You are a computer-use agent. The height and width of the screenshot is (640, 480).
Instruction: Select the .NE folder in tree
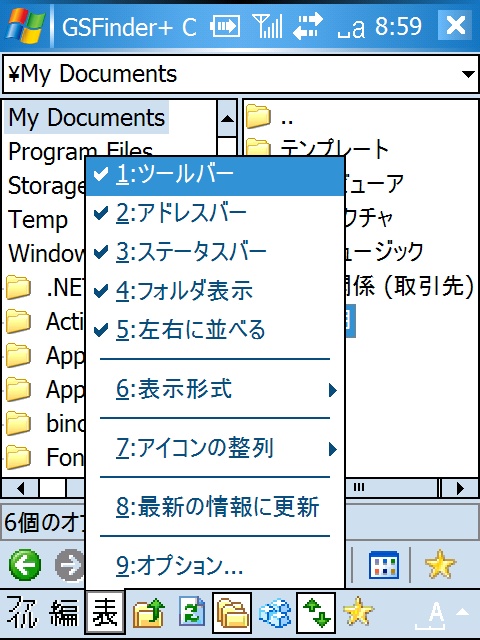[x=47, y=287]
